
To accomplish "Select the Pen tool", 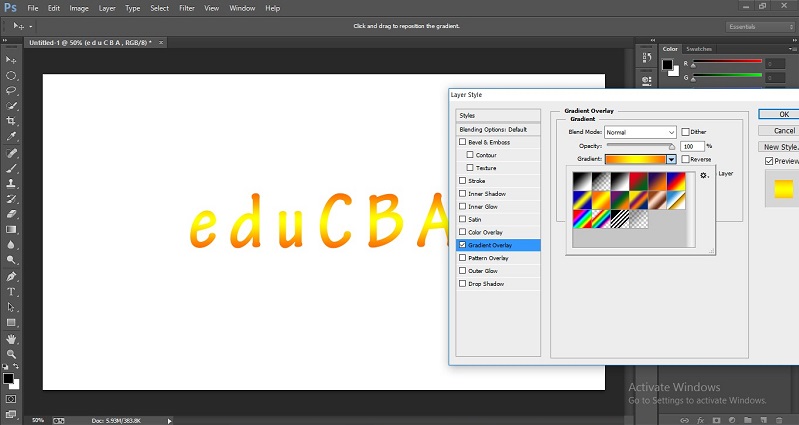I will click(11, 277).
